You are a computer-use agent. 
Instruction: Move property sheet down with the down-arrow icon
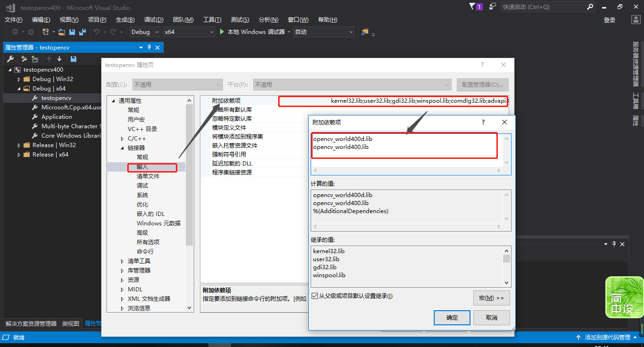click(58, 58)
